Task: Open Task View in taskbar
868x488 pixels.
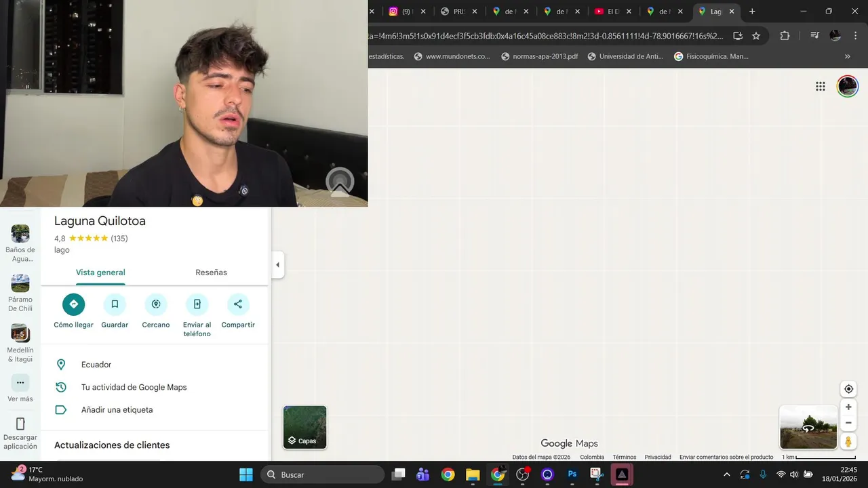Action: 399,474
